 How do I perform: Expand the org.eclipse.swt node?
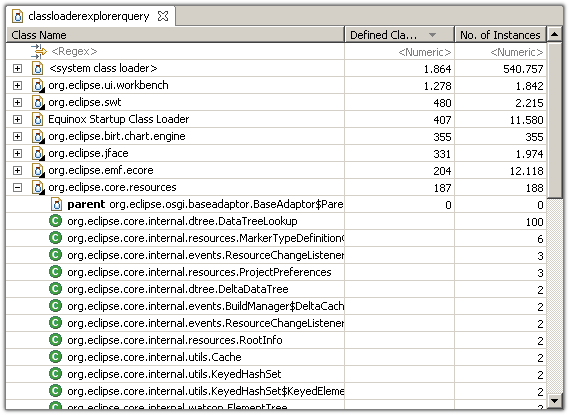click(17, 102)
